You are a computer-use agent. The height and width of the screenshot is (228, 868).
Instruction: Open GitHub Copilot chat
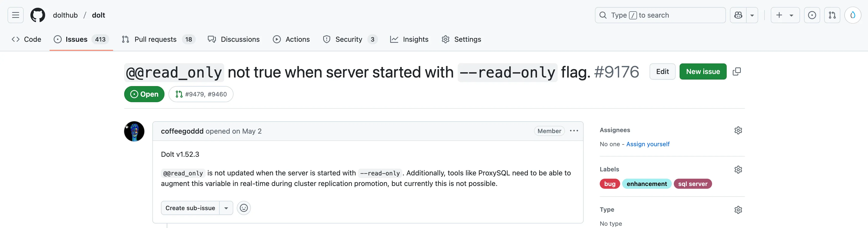click(738, 15)
